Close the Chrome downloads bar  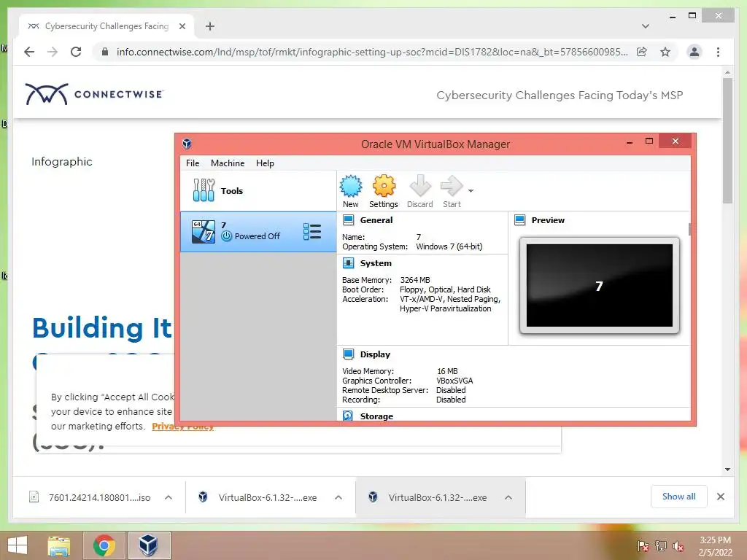(x=720, y=497)
